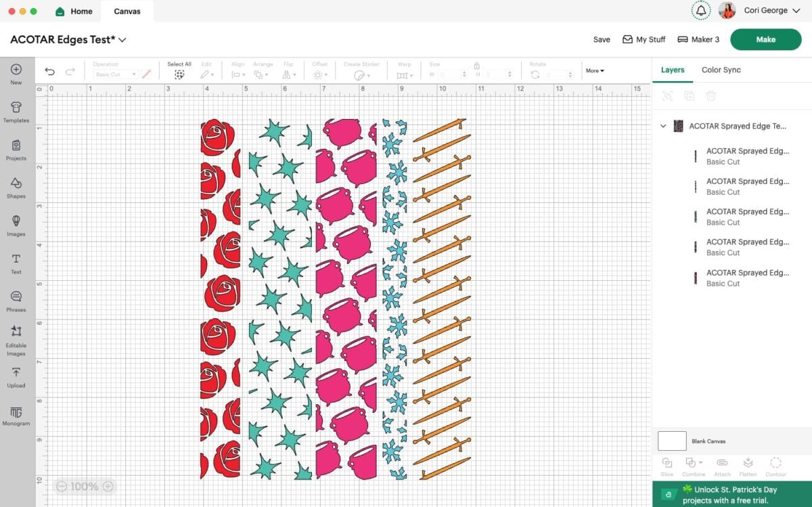This screenshot has height=507, width=812.
Task: Open the Phrases tool
Action: coord(16,301)
